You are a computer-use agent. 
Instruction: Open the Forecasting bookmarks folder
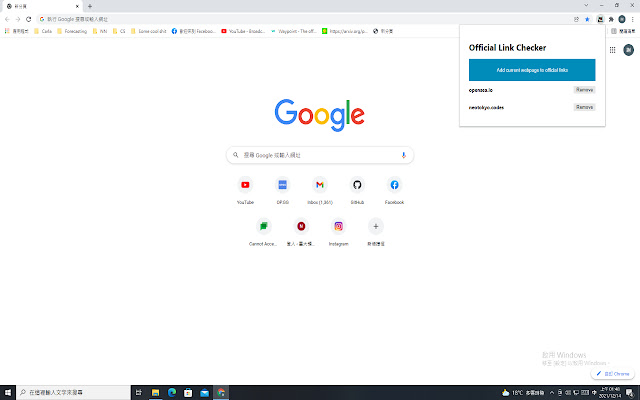tap(72, 31)
